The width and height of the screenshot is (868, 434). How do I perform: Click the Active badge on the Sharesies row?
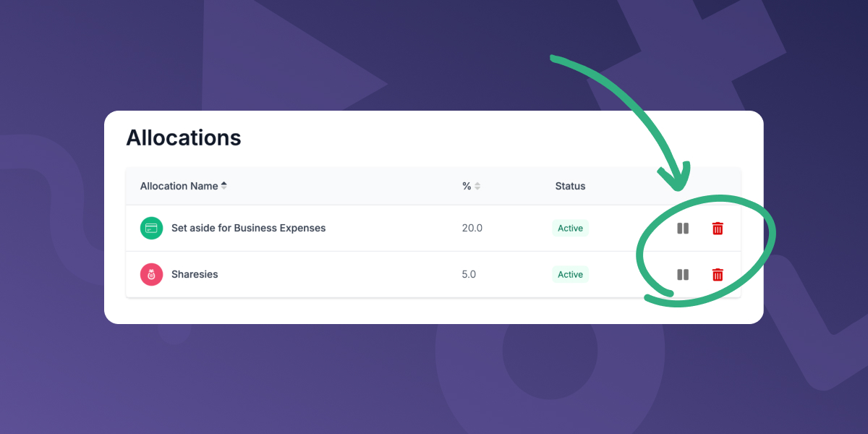(570, 274)
